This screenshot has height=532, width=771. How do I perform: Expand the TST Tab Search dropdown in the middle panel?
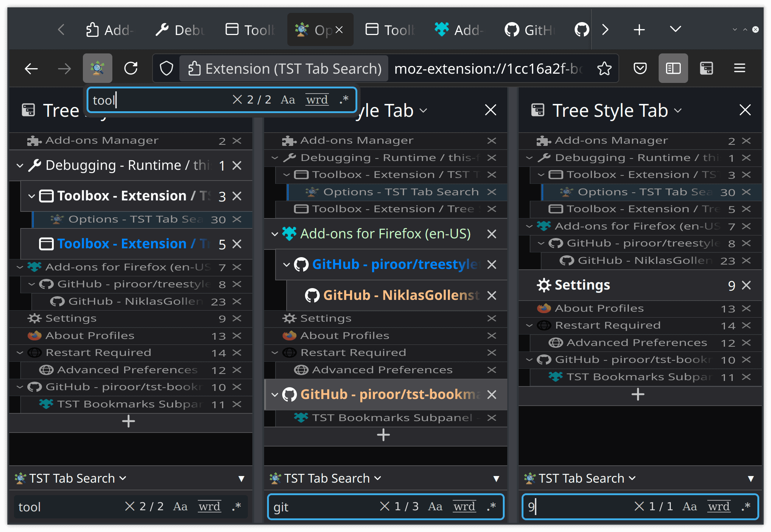378,478
